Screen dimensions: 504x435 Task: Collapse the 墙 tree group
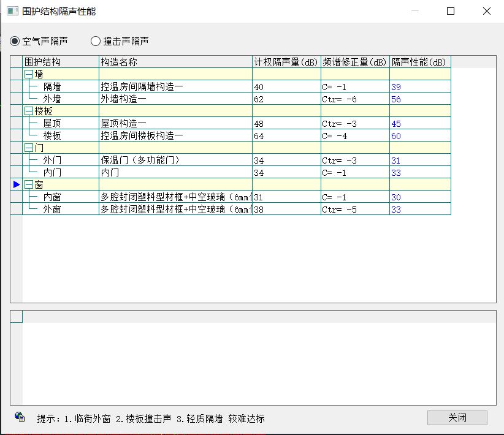28,74
